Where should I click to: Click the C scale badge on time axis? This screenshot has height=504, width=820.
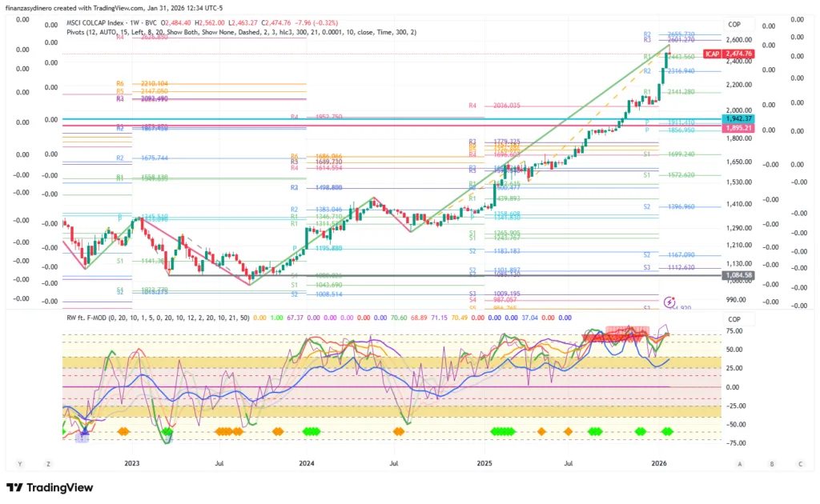point(800,463)
